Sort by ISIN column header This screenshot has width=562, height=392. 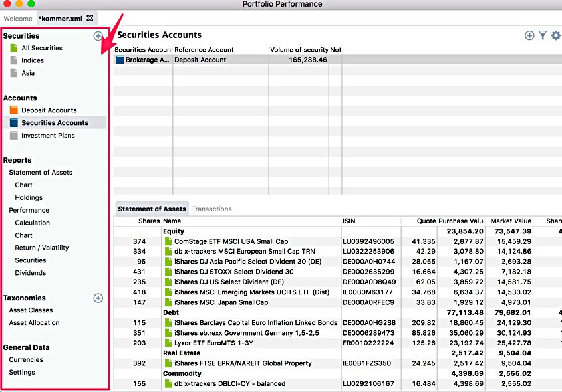click(371, 221)
